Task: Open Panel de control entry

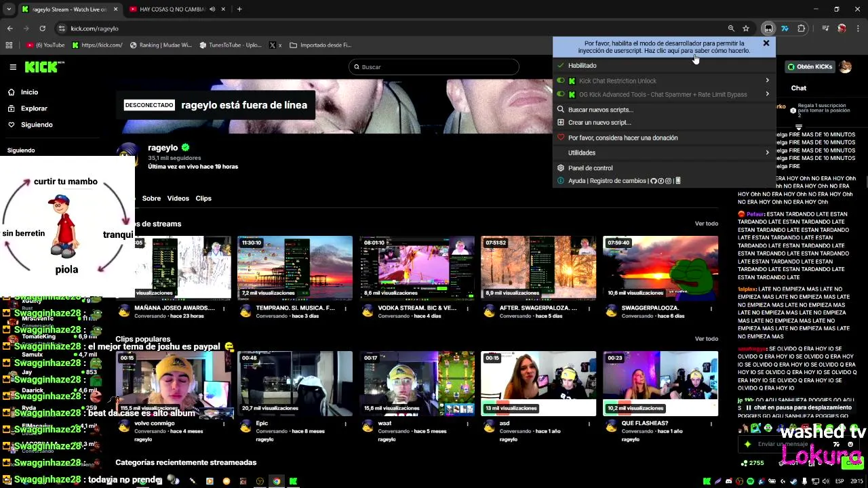Action: coord(664,168)
